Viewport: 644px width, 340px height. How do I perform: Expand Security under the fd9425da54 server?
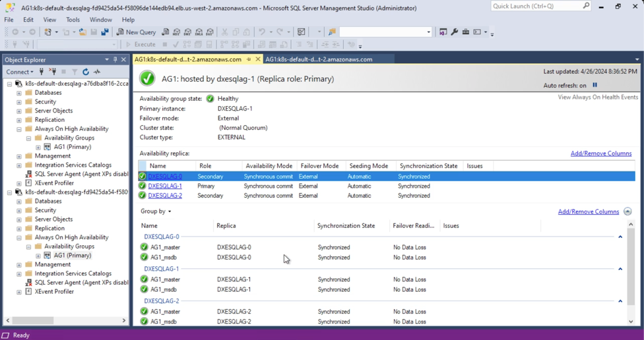pos(19,210)
